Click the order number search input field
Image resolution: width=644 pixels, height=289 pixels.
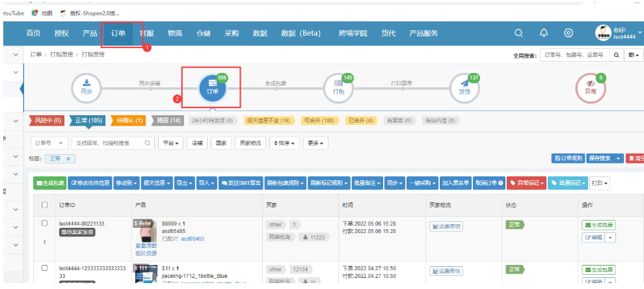[113, 143]
